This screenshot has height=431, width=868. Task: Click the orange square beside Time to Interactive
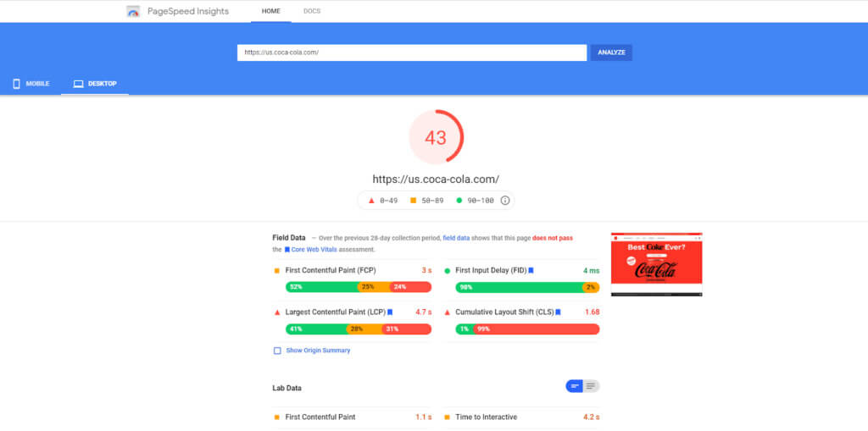click(x=448, y=417)
